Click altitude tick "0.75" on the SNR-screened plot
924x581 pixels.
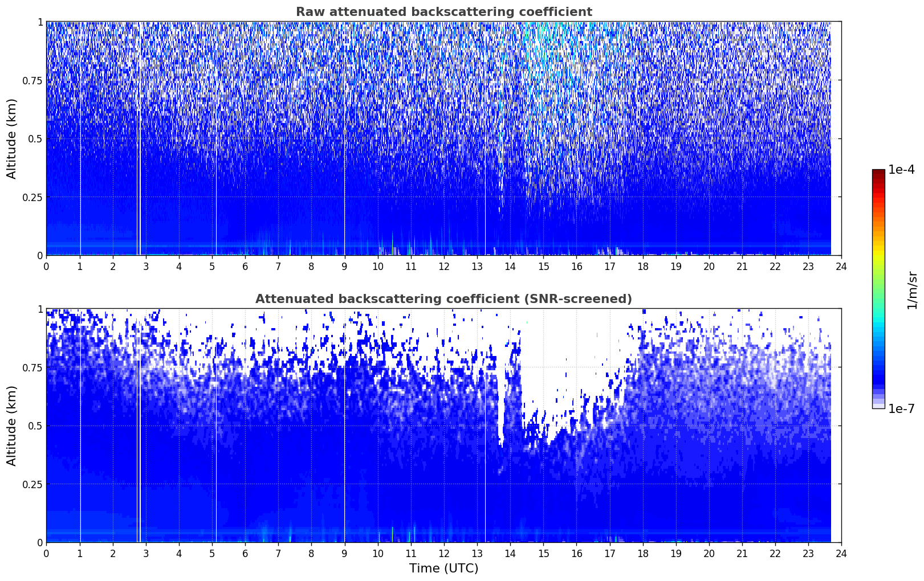tap(32, 367)
